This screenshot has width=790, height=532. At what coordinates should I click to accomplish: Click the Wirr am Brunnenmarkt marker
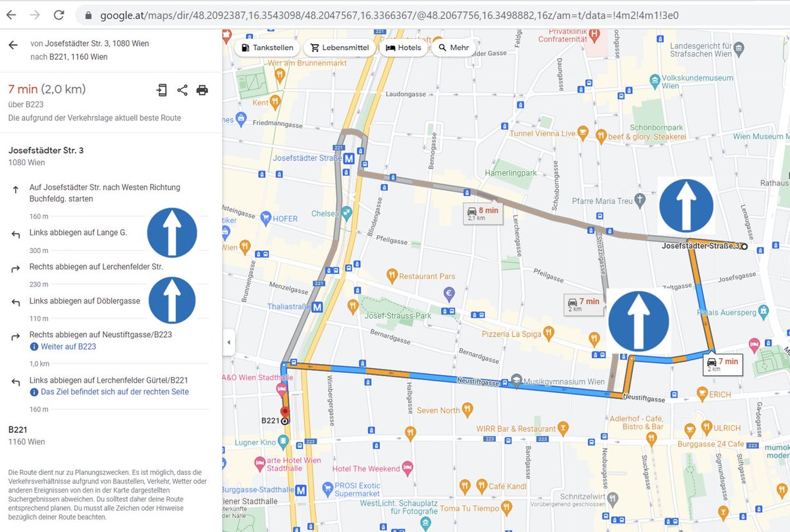[280, 75]
